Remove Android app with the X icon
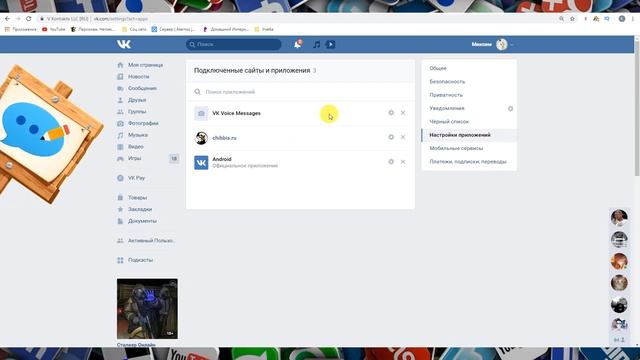 click(x=403, y=162)
